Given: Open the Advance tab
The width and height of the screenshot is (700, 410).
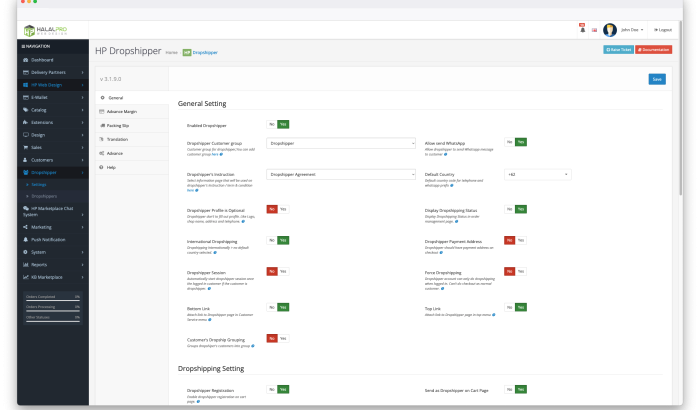Looking at the screenshot, I should coord(132,153).
